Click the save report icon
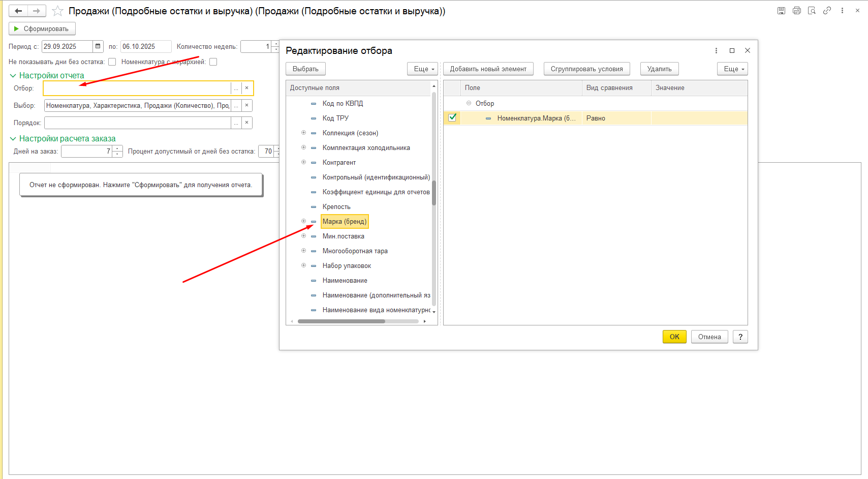 click(x=781, y=11)
